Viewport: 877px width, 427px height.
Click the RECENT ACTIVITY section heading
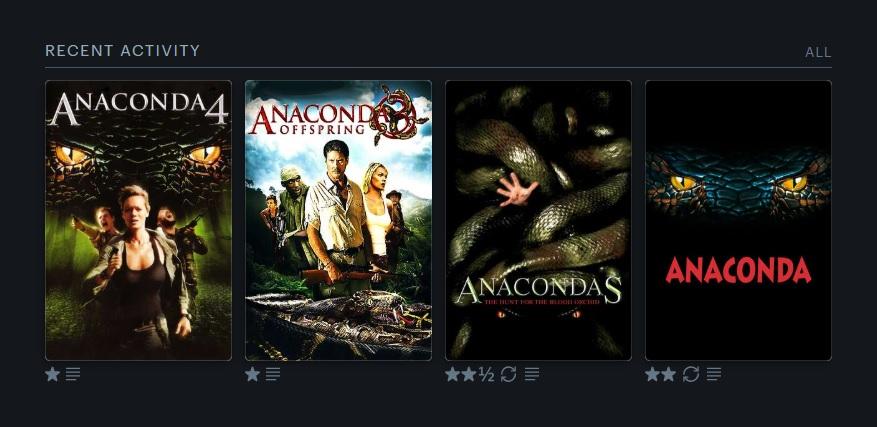[x=122, y=51]
